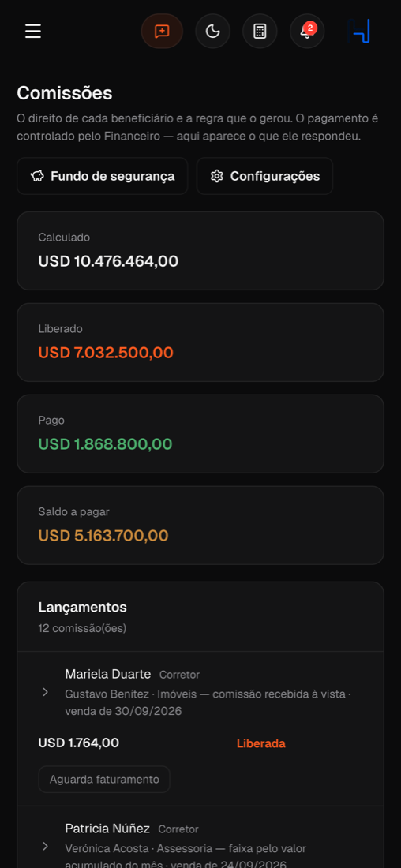Open Fundo de segurança
Screen dimensions: 401x868
pos(103,176)
